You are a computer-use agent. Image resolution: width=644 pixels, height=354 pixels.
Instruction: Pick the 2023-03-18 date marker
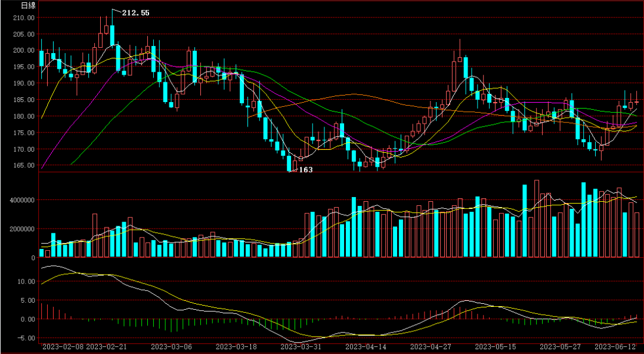[236, 346]
